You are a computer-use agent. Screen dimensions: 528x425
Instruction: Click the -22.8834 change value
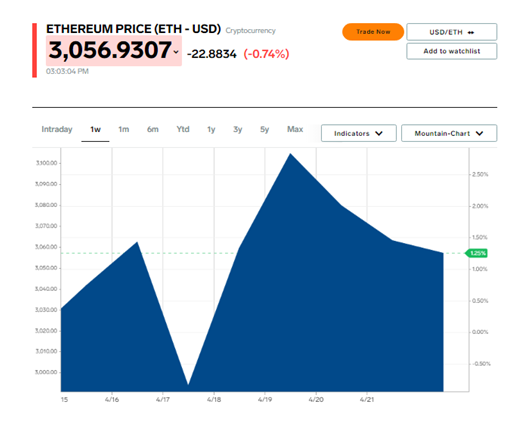click(x=212, y=54)
